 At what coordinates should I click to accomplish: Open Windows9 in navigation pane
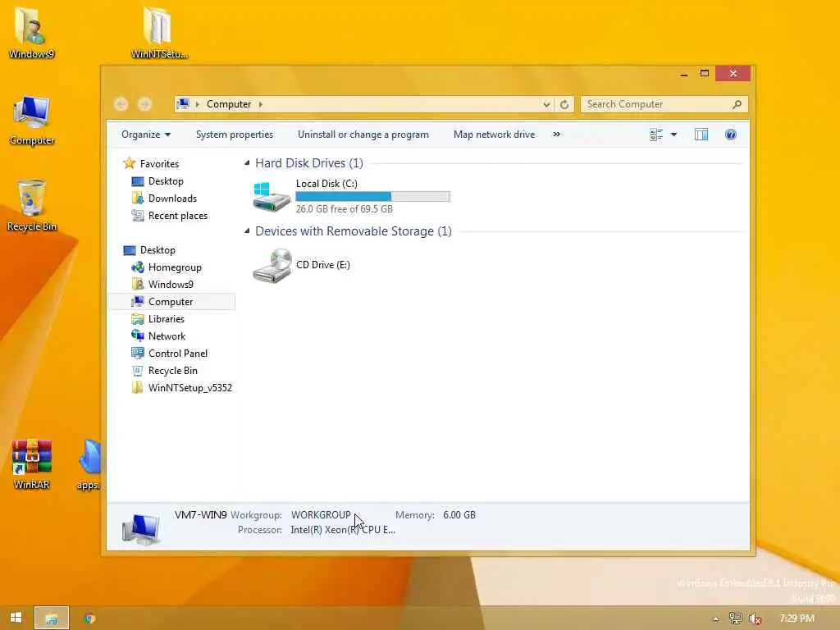pyautogui.click(x=171, y=285)
